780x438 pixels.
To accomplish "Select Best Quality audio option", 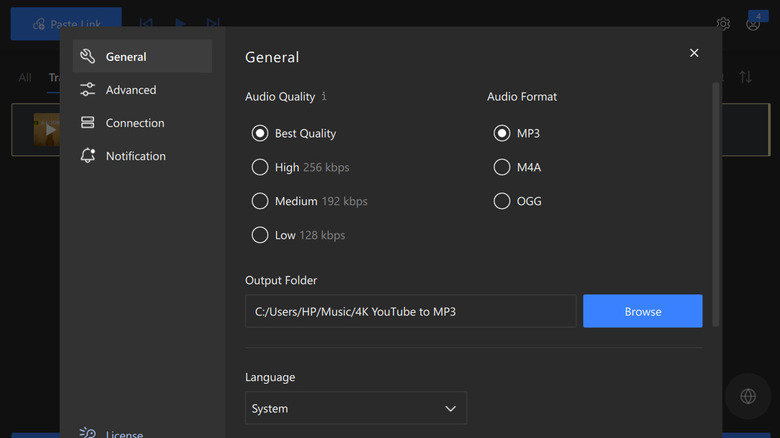I will click(260, 133).
